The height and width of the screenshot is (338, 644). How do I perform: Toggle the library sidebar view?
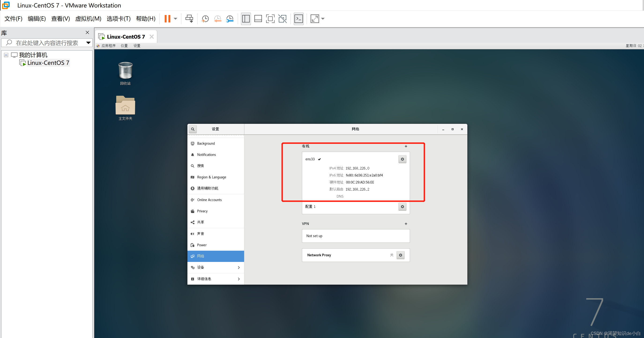tap(246, 19)
